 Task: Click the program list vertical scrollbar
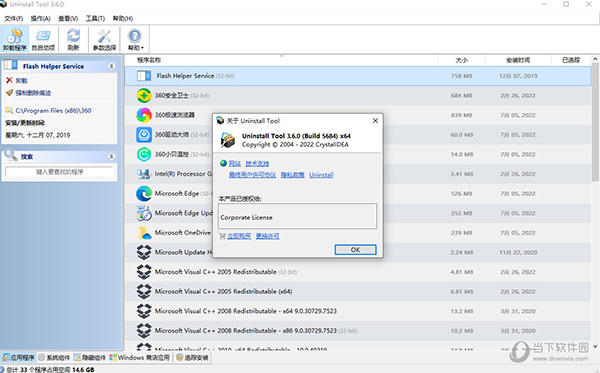point(595,122)
